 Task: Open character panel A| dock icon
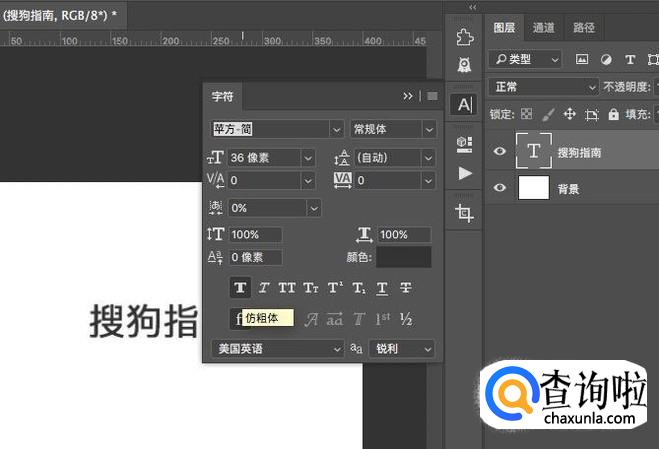pos(464,104)
